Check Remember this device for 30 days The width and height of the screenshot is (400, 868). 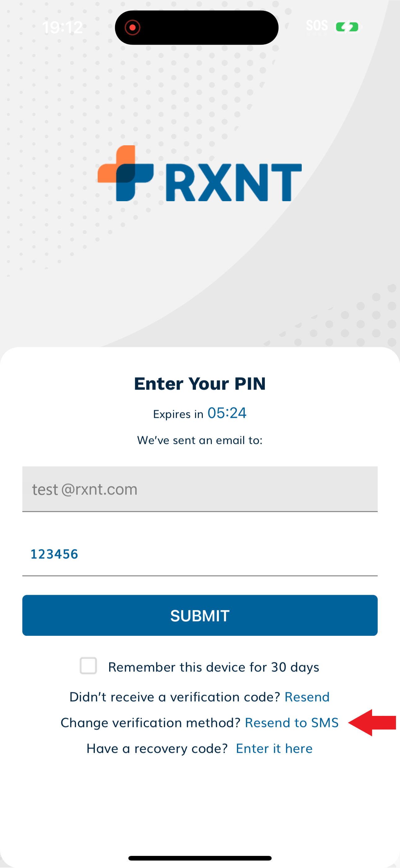coord(88,666)
